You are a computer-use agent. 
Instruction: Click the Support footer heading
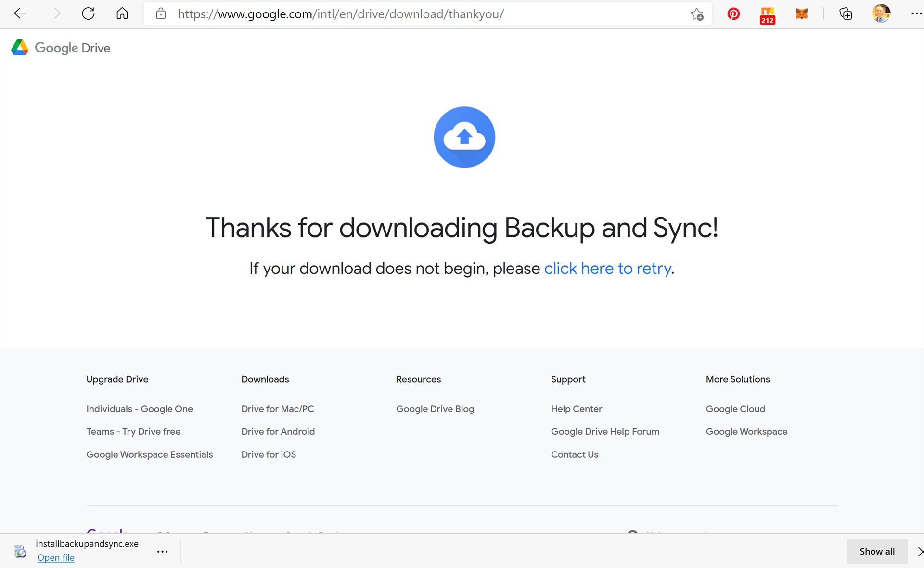568,379
